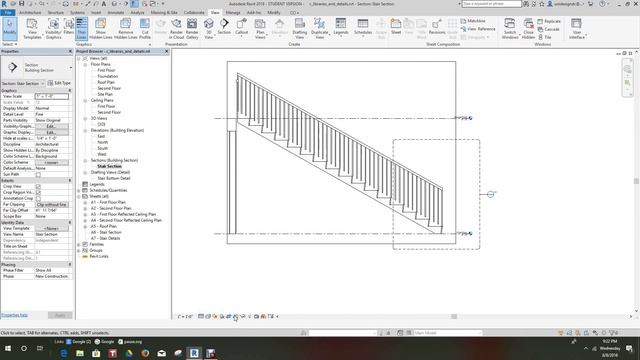The image size is (640, 360).
Task: Collapse the Sheets (all) tree node
Action: 79,196
